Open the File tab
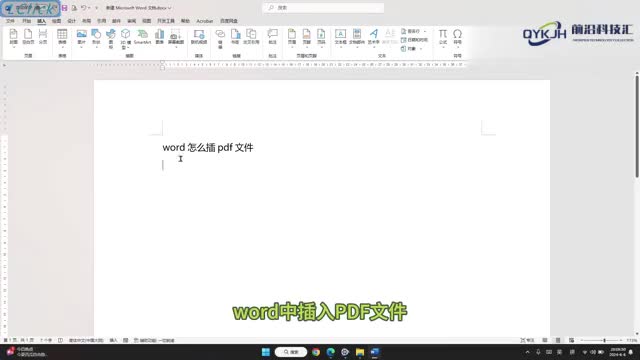 pos(10,21)
